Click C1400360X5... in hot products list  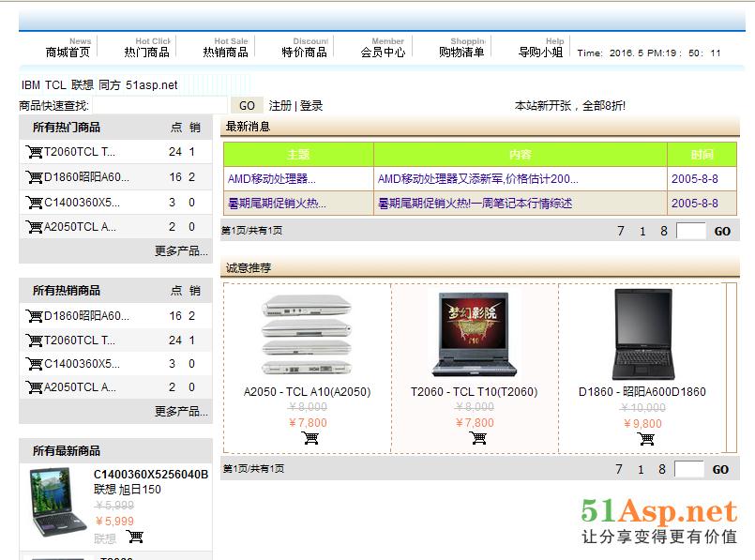82,203
